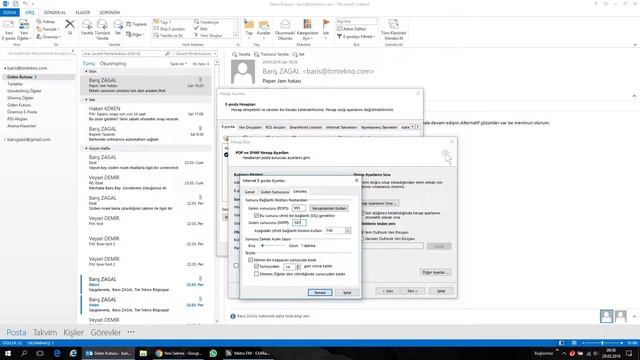This screenshot has height=360, width=640.
Task: Click the Yoksay ignore icon
Action: (39, 21)
